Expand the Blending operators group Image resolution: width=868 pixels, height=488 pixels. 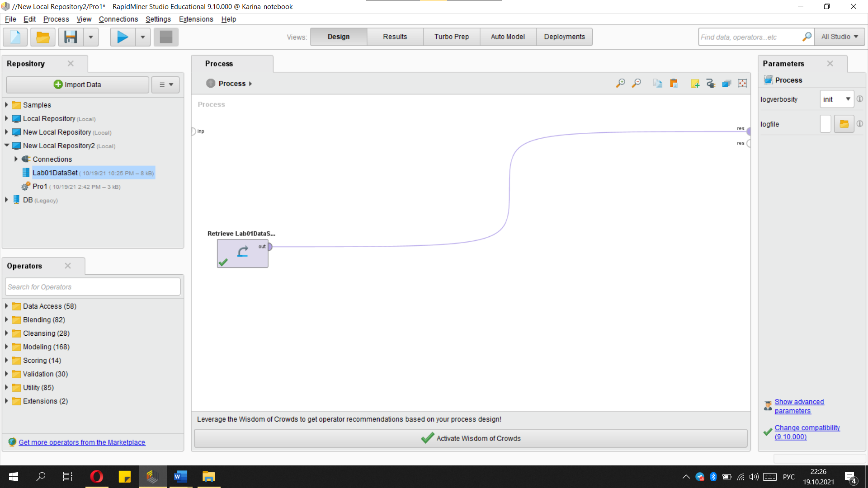[x=7, y=319]
